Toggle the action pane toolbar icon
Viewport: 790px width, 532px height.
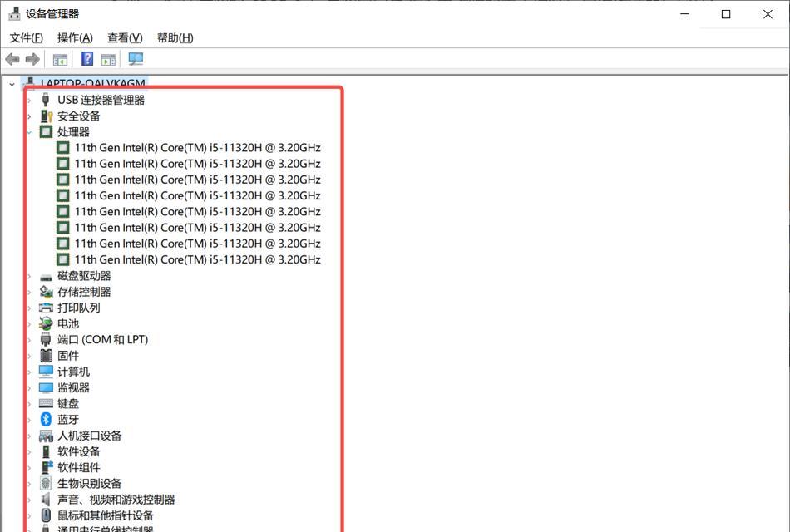108,60
